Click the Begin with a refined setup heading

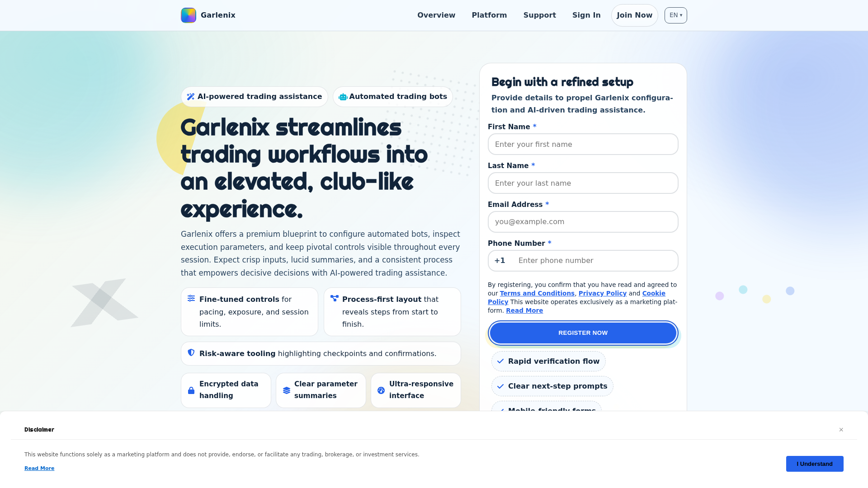point(562,82)
